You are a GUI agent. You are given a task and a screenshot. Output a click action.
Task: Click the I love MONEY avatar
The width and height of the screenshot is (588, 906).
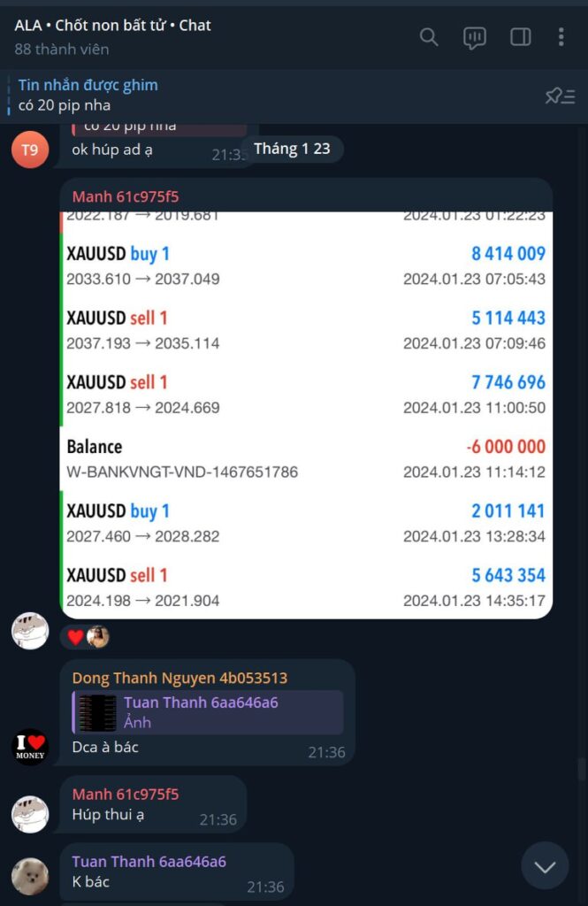tap(30, 747)
